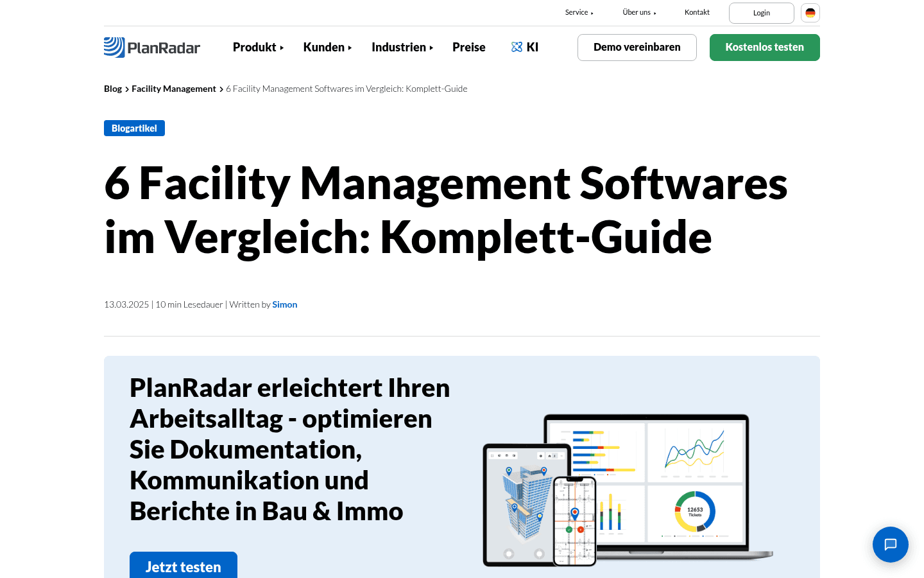Expand the Kunden menu
The height and width of the screenshot is (578, 924).
327,47
